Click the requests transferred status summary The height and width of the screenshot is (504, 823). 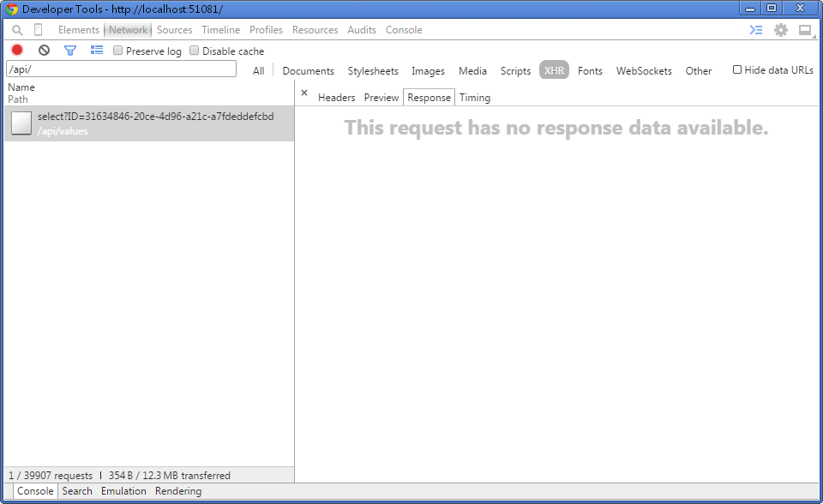coord(120,475)
